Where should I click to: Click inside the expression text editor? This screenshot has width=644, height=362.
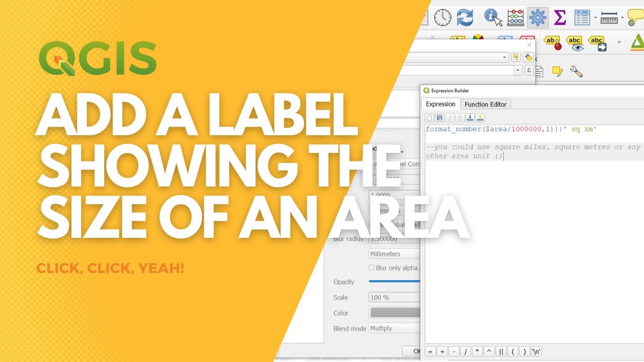[x=534, y=234]
